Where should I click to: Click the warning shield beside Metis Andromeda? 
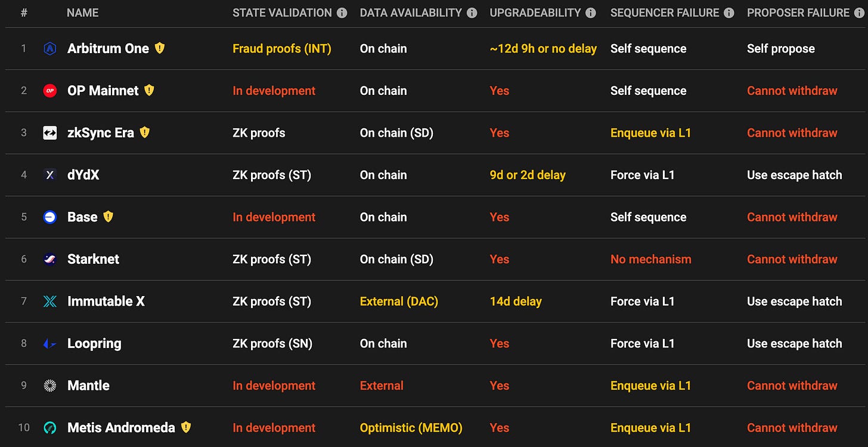pos(186,427)
